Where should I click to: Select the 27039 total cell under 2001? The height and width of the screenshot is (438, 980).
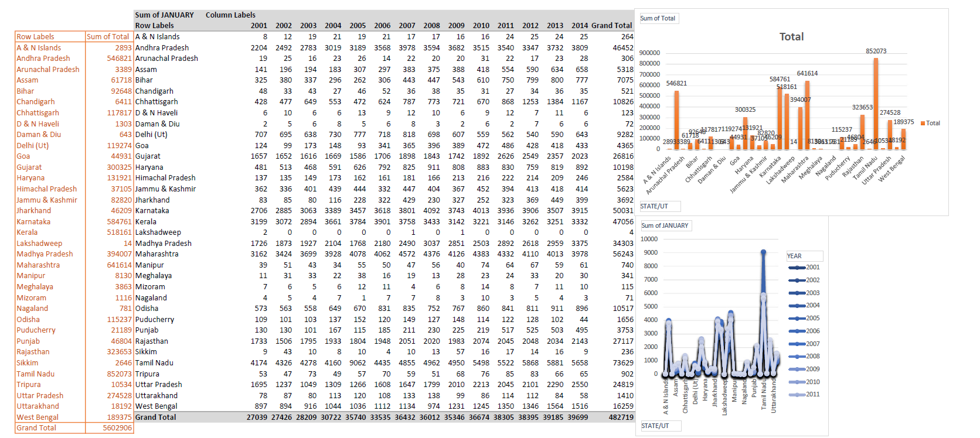257,417
